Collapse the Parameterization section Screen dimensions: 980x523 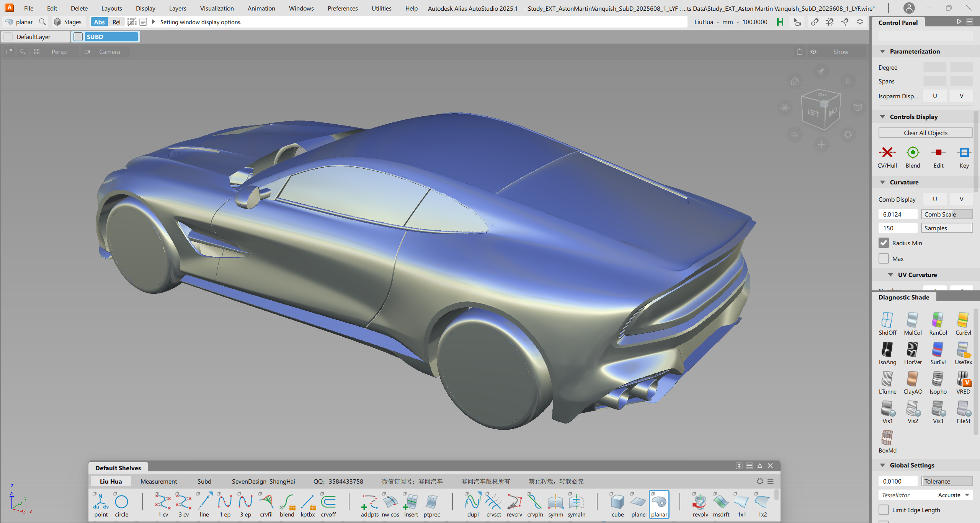click(882, 51)
